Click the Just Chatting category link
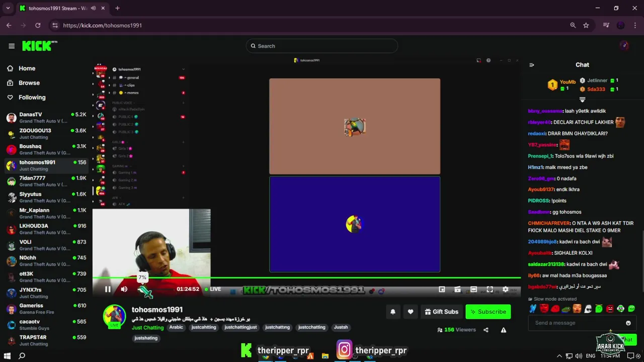This screenshot has height=362, width=644. tap(147, 327)
